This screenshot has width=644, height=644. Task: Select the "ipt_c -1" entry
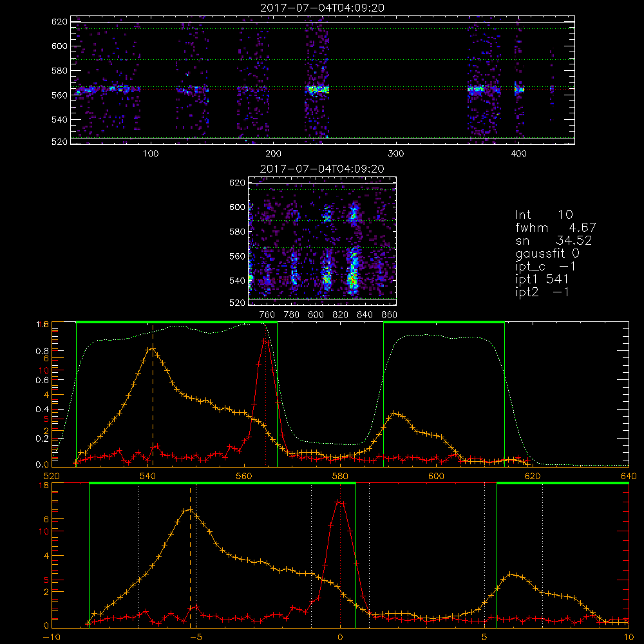[x=545, y=267]
